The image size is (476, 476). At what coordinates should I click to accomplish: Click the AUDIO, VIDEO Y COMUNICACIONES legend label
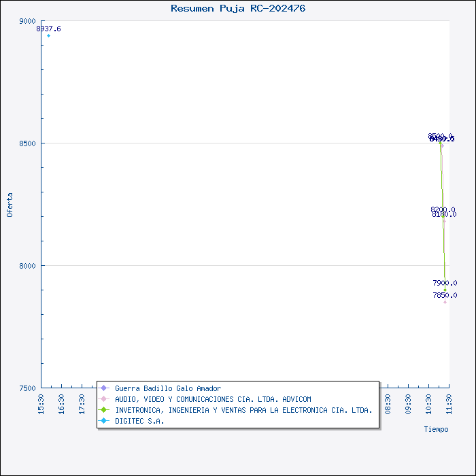click(x=213, y=399)
